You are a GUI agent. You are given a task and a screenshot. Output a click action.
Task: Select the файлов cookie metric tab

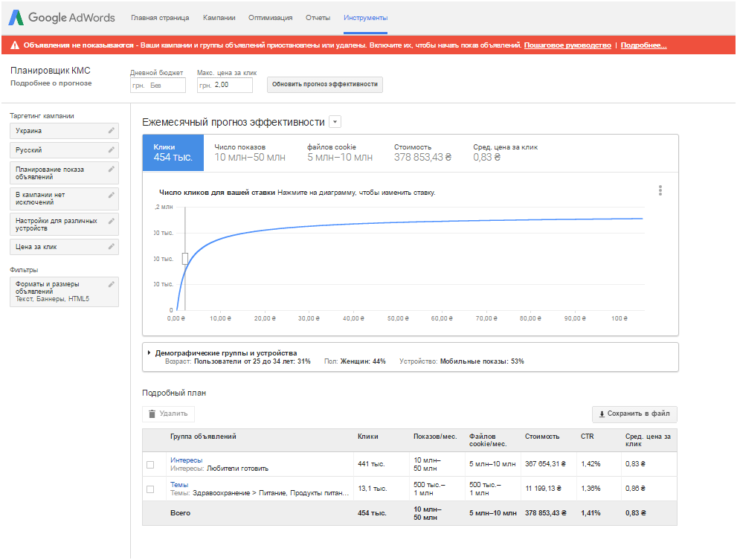[x=340, y=152]
